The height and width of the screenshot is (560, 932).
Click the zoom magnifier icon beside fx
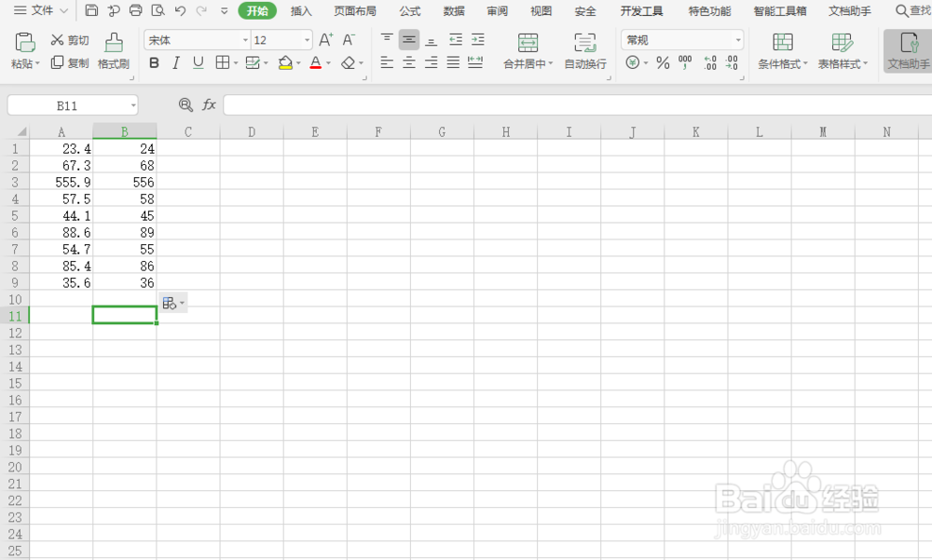click(x=185, y=105)
